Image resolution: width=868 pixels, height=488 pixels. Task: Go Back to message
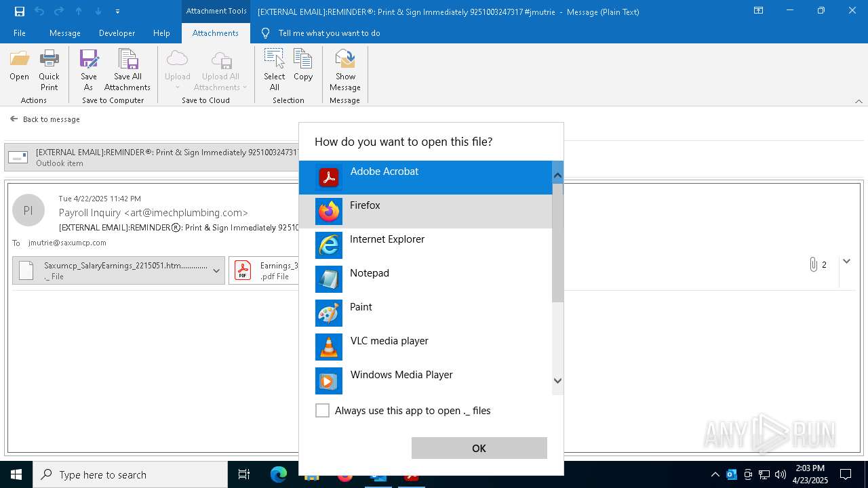(x=45, y=119)
